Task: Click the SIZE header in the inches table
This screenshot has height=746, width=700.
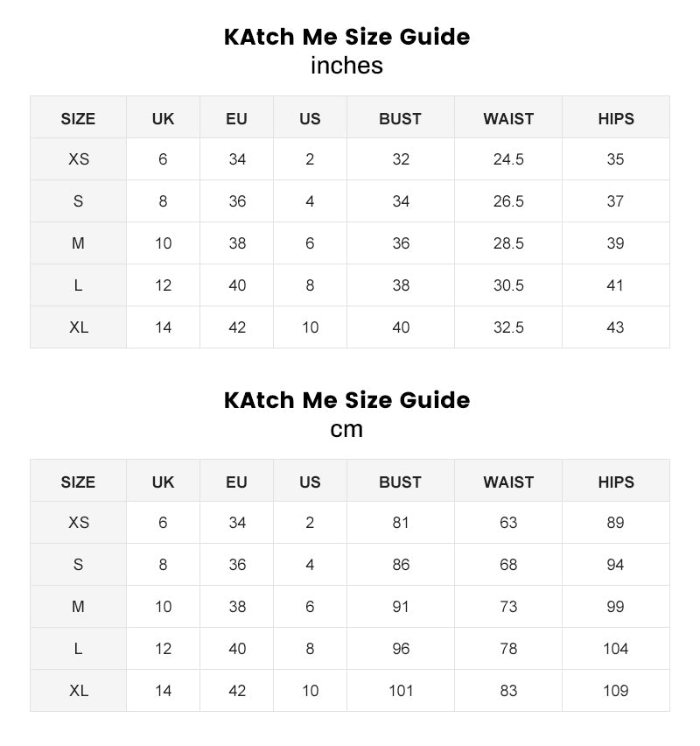Action: [78, 118]
